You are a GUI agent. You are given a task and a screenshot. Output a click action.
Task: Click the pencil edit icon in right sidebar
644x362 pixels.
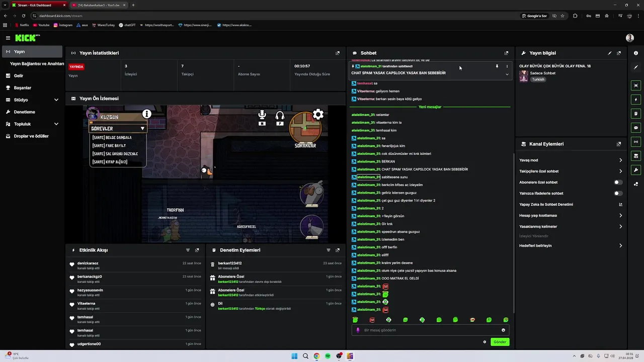(636, 67)
